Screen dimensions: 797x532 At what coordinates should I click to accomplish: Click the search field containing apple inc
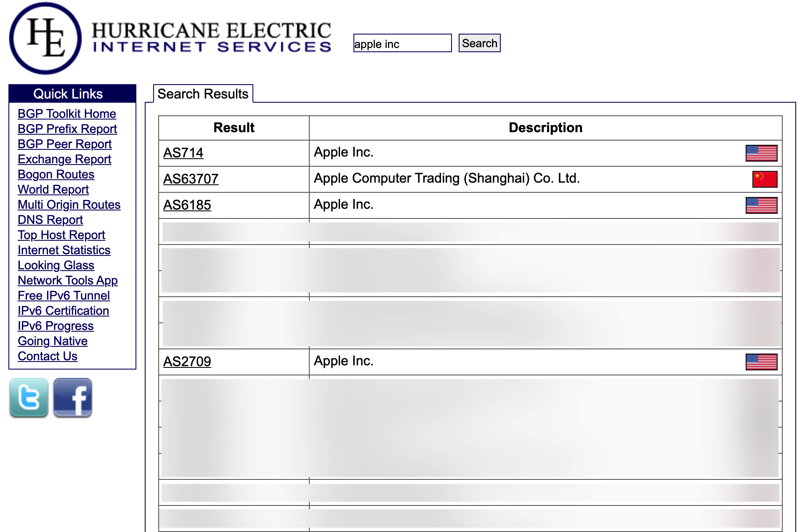pyautogui.click(x=402, y=43)
